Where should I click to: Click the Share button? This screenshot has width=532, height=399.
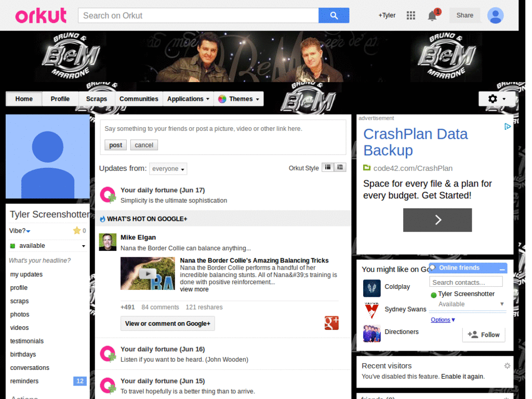[x=464, y=15]
